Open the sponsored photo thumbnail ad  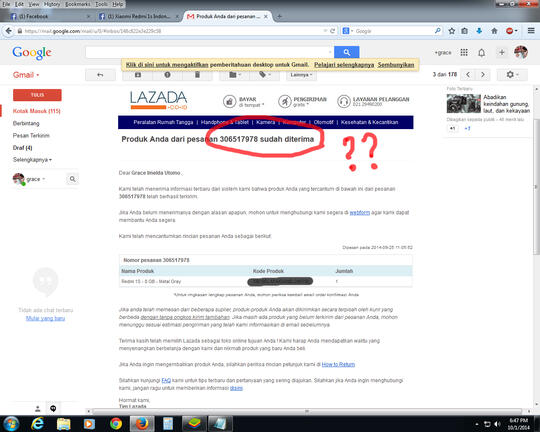464,103
